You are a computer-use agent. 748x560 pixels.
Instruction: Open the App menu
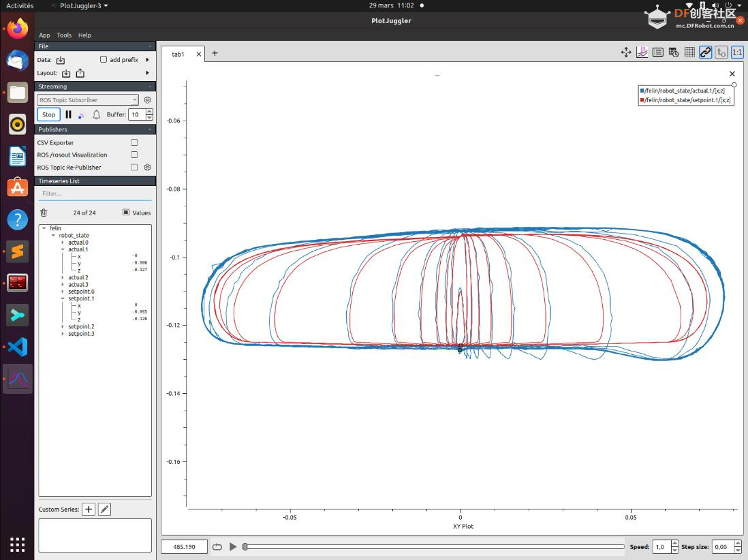click(x=44, y=35)
